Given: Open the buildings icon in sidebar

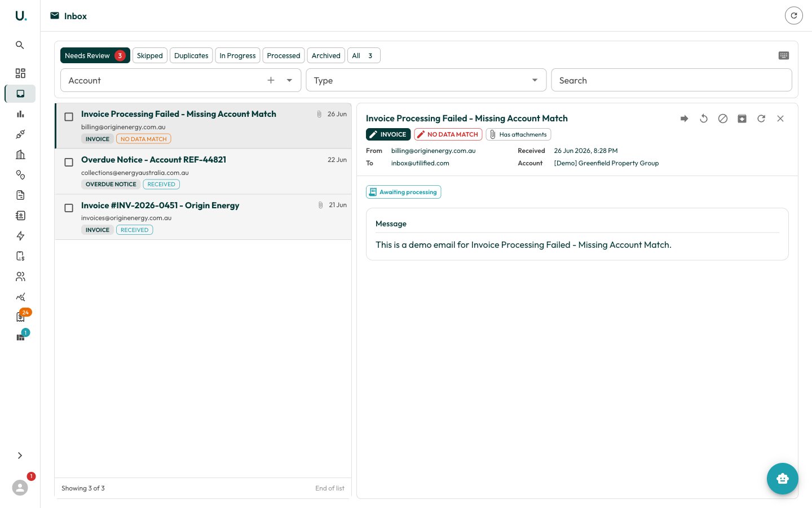Looking at the screenshot, I should pos(20,155).
